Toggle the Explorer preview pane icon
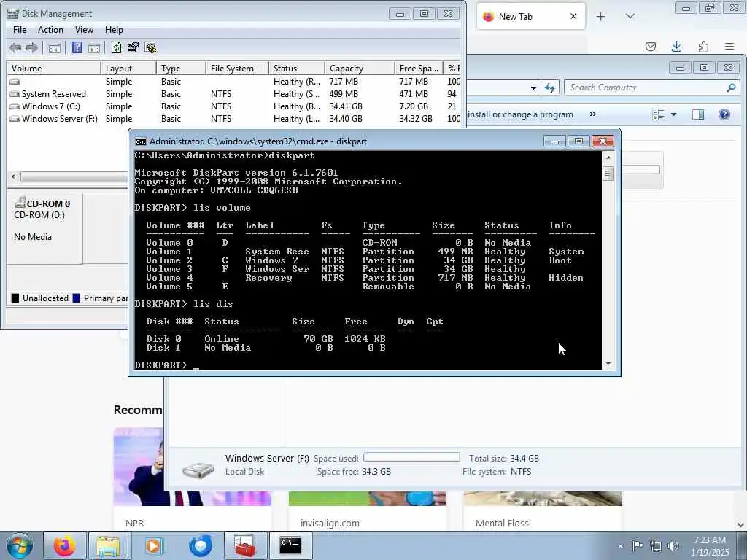Screen dimensions: 747x560 click(x=698, y=114)
